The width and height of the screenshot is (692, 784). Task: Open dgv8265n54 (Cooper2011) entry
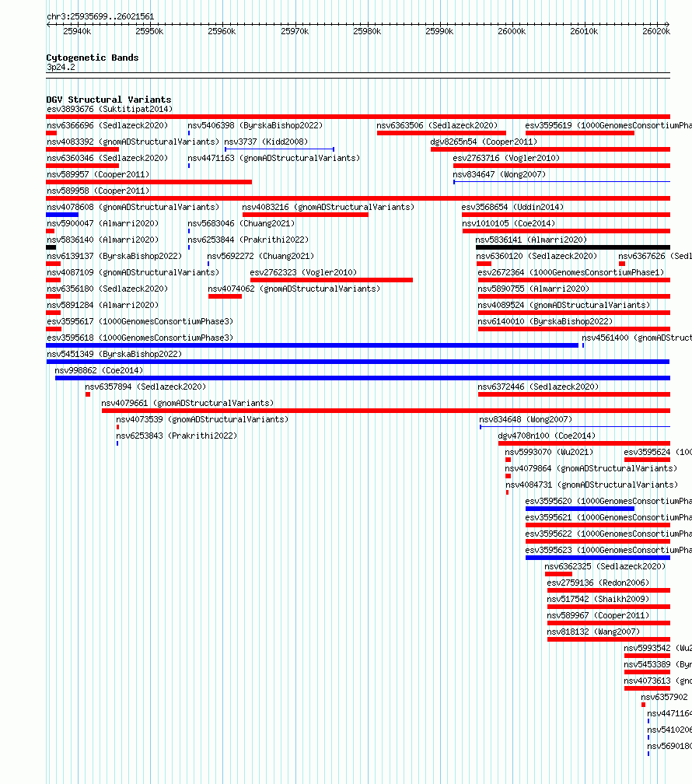pos(484,142)
